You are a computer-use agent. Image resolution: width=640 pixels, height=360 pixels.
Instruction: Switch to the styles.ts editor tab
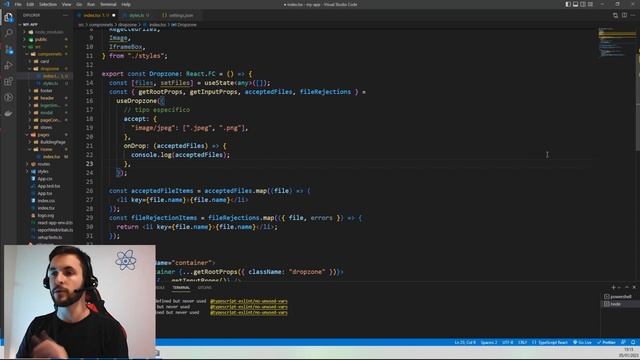(137, 16)
